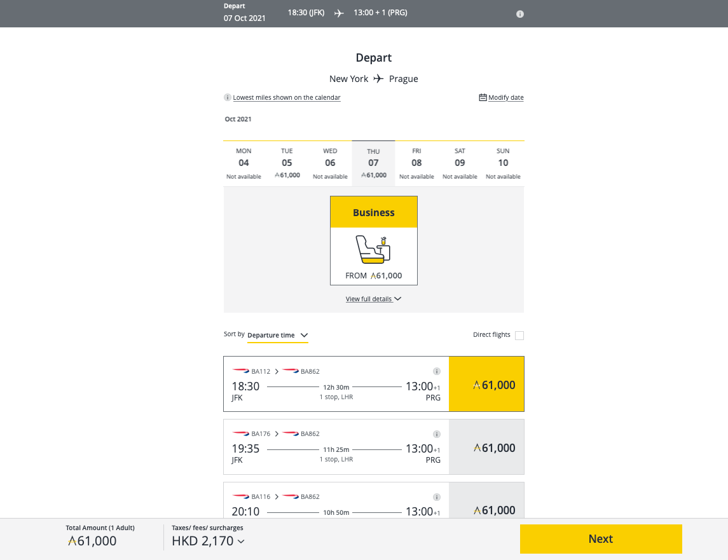
Task: Choose the Business cabin card
Action: [374, 240]
